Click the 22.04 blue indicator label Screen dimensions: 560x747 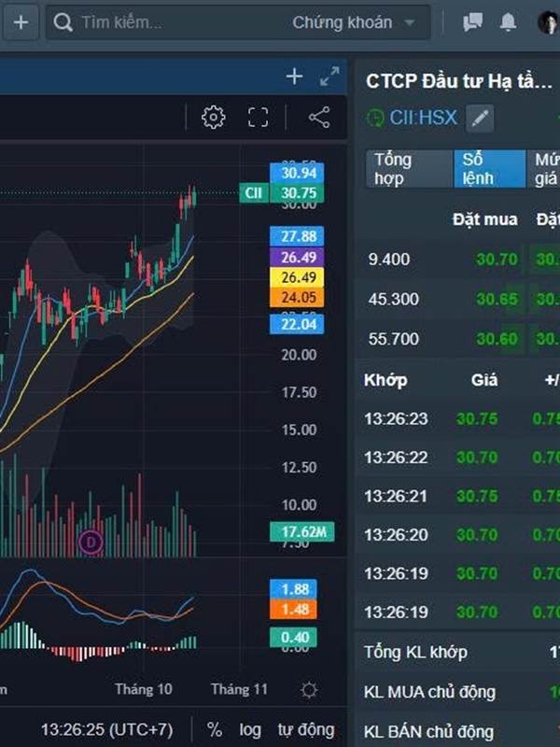(297, 324)
